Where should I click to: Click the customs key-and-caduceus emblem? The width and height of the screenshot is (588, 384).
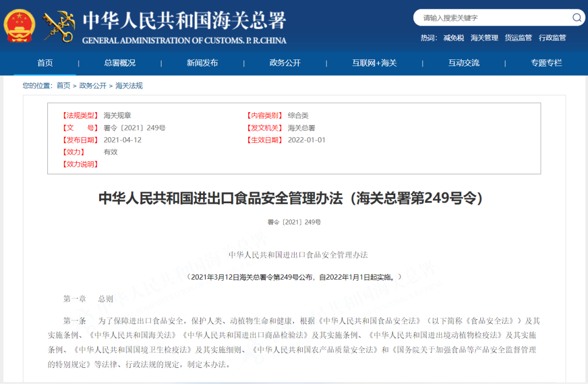[x=58, y=26]
